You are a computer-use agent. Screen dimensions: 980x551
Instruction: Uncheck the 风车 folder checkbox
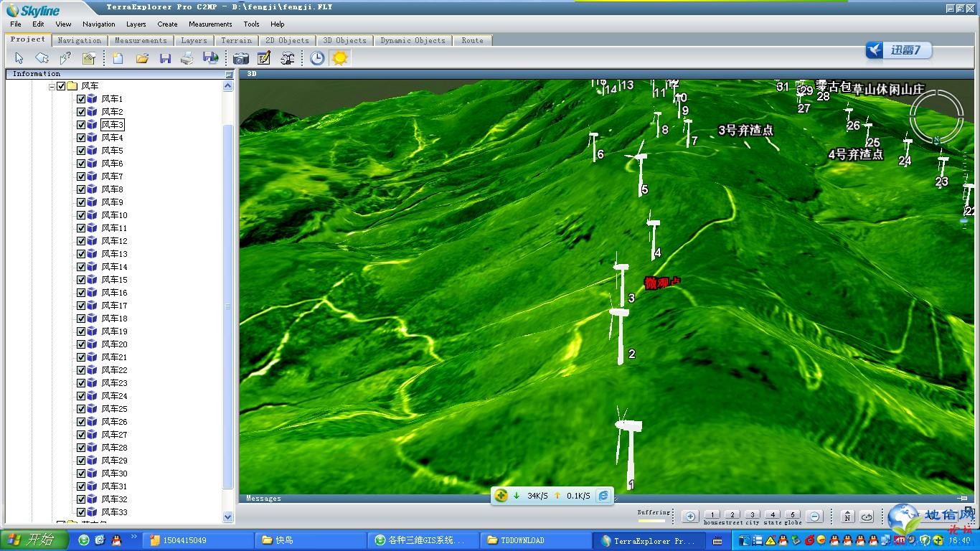(x=61, y=86)
